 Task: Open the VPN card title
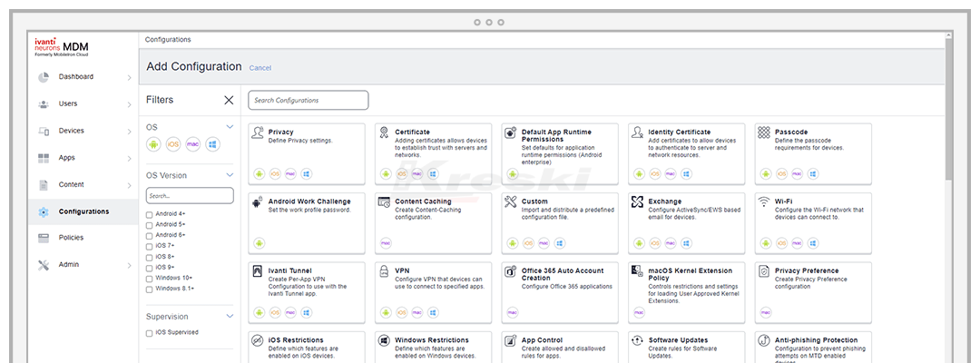click(402, 270)
